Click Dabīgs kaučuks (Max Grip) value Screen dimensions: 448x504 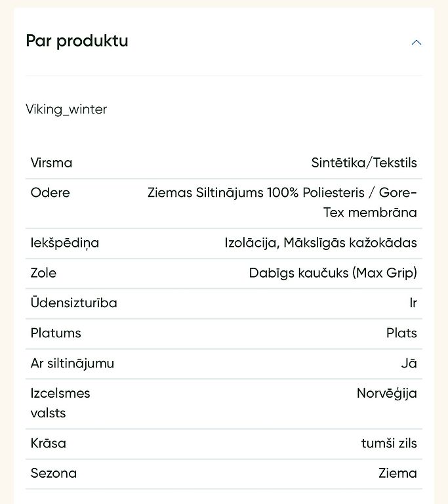[333, 273]
